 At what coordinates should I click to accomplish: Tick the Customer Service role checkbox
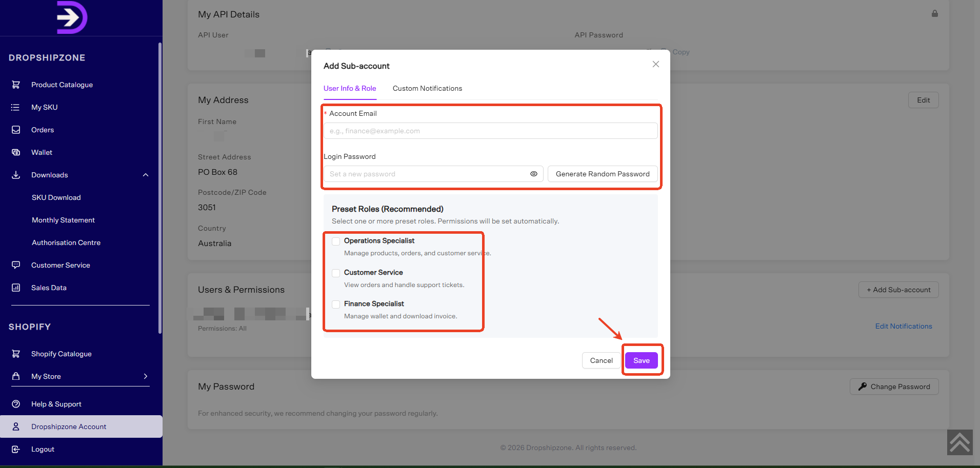[x=336, y=273]
